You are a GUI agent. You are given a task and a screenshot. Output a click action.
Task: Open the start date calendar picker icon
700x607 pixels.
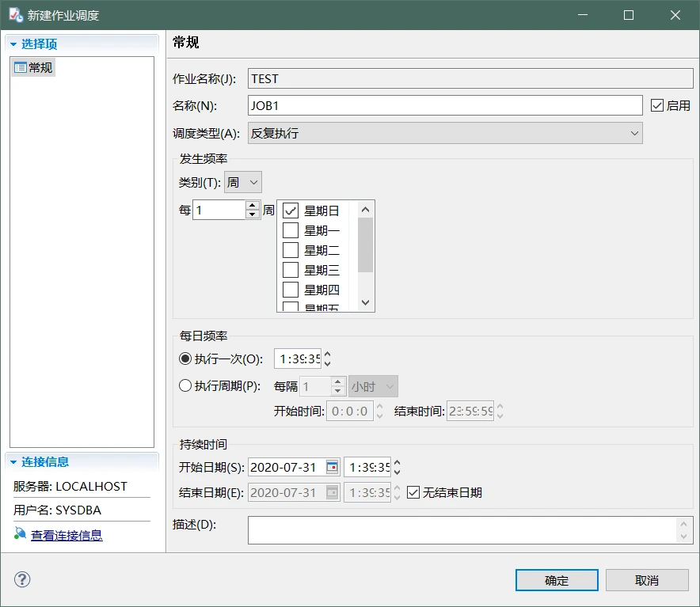click(332, 467)
